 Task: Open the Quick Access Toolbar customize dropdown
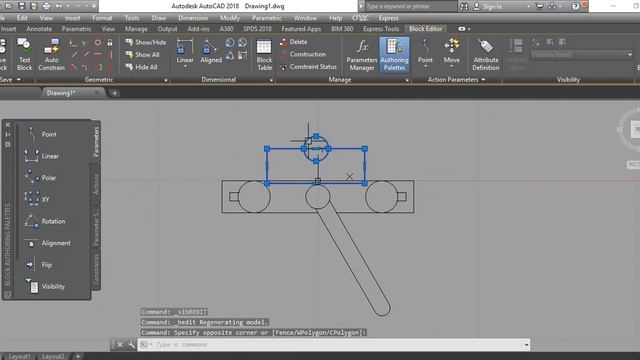[94, 6]
